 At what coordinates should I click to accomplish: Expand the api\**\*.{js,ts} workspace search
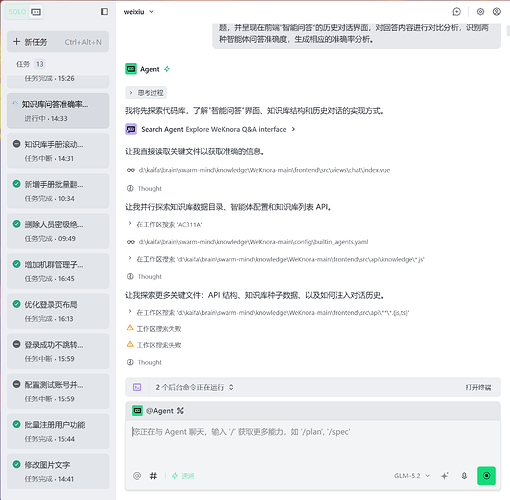[269, 312]
